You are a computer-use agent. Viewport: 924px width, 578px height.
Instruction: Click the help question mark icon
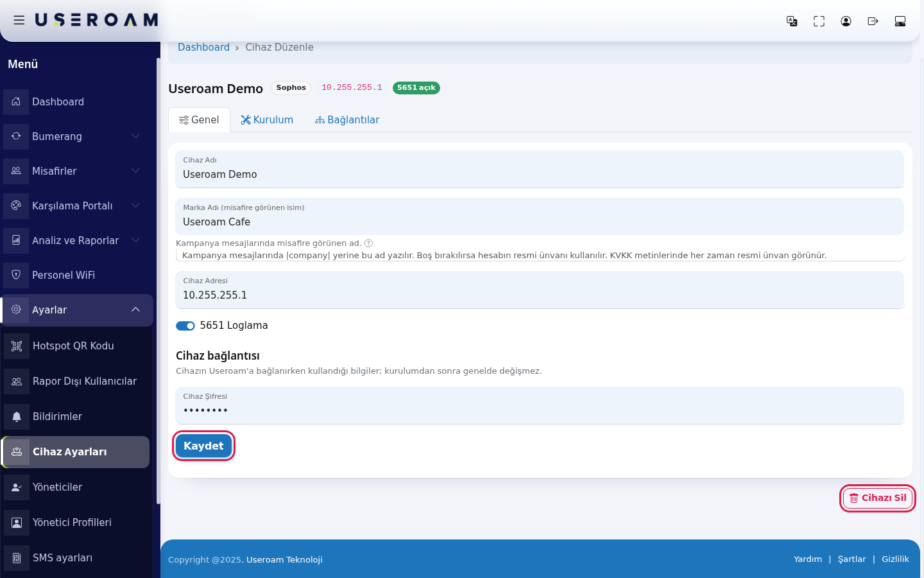[368, 243]
